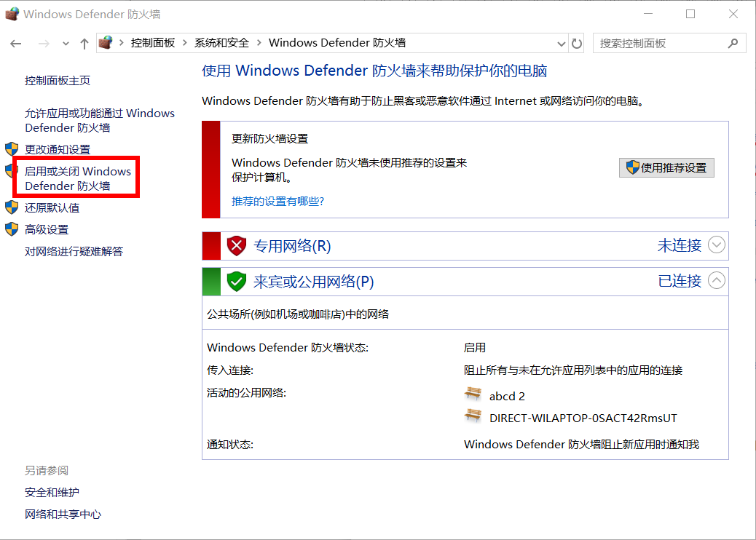Click the 启用 firewall status value

(475, 348)
